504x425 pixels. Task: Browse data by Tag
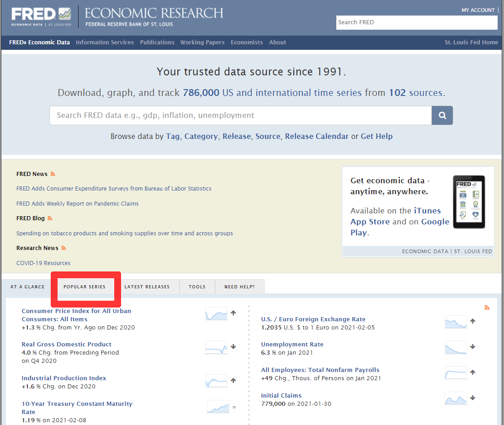click(173, 136)
